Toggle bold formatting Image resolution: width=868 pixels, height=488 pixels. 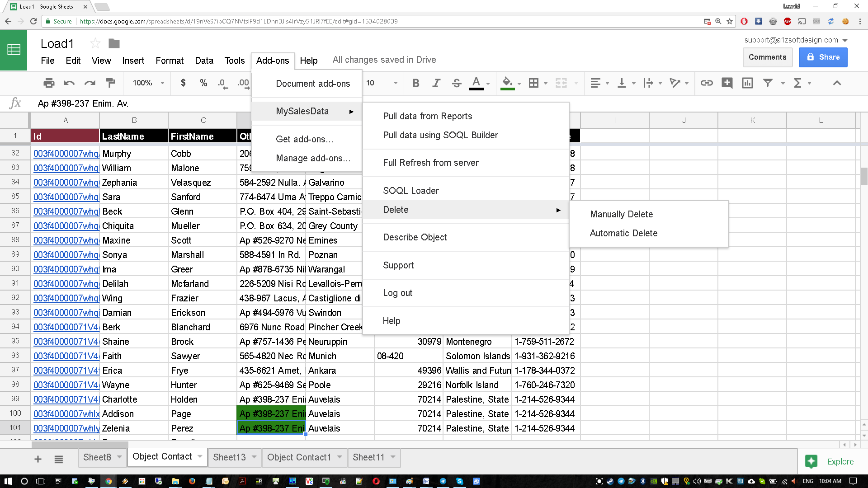pyautogui.click(x=415, y=83)
